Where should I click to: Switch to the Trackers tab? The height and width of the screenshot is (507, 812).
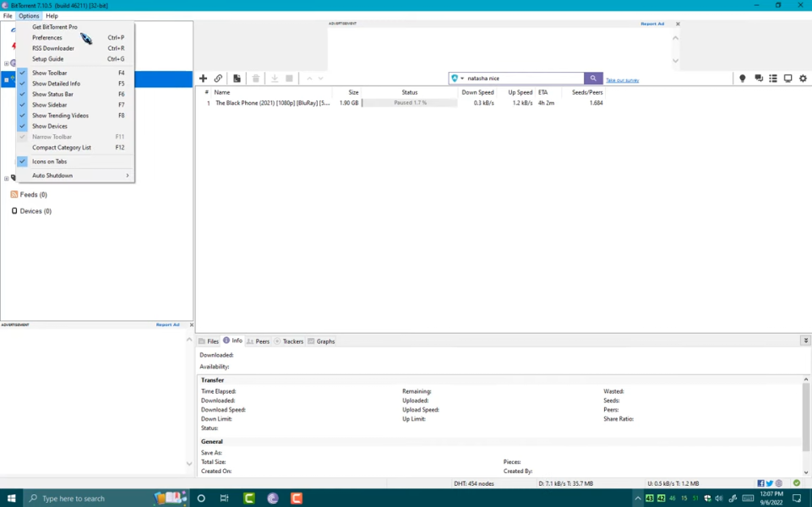pyautogui.click(x=288, y=341)
